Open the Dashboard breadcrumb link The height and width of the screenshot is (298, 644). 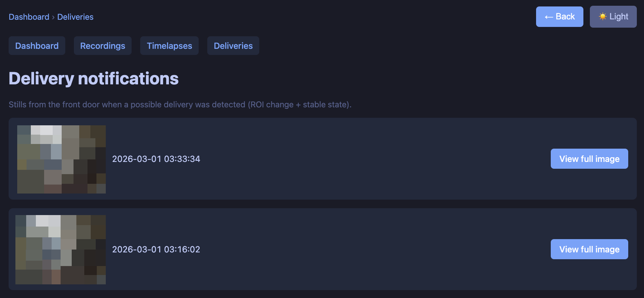[x=29, y=17]
